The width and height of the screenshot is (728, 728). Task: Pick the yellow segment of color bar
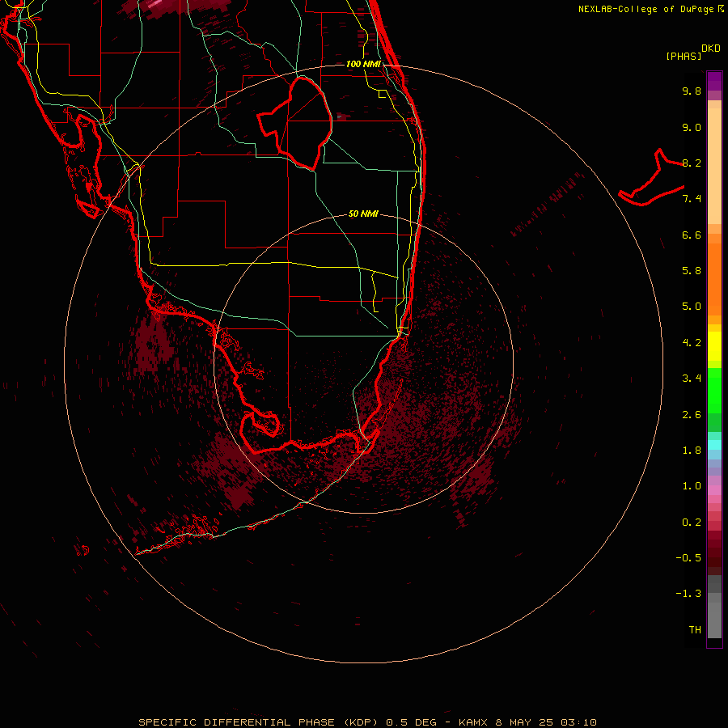coord(714,346)
